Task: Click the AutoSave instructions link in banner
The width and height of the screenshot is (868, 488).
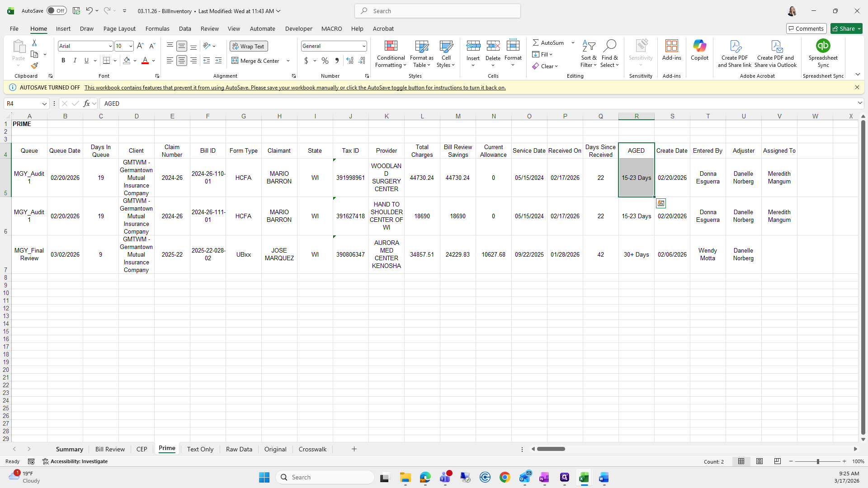Action: (x=295, y=88)
